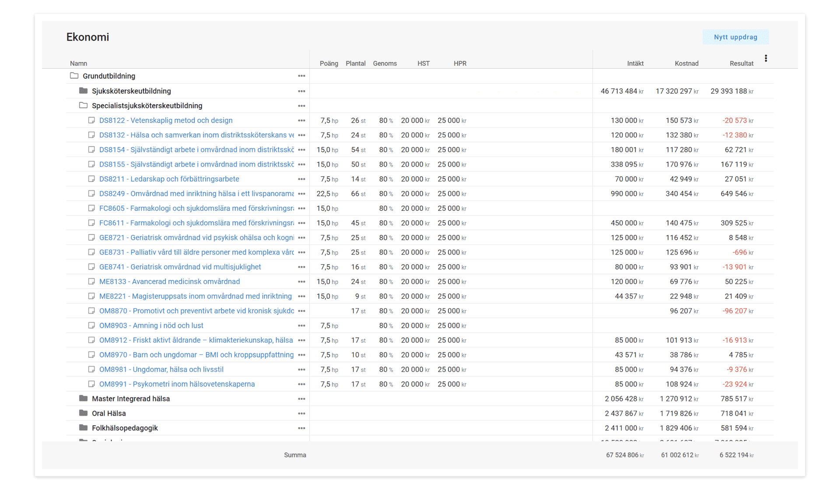Open the DS8122 Vetenskaplig metod och design link
Screen dimensions: 840x504
[166, 120]
